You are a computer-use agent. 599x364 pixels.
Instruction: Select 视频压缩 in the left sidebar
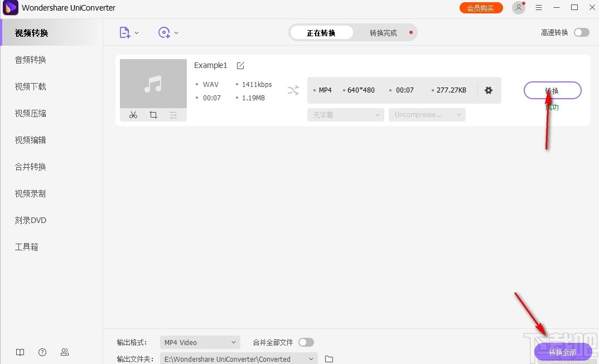pyautogui.click(x=30, y=113)
